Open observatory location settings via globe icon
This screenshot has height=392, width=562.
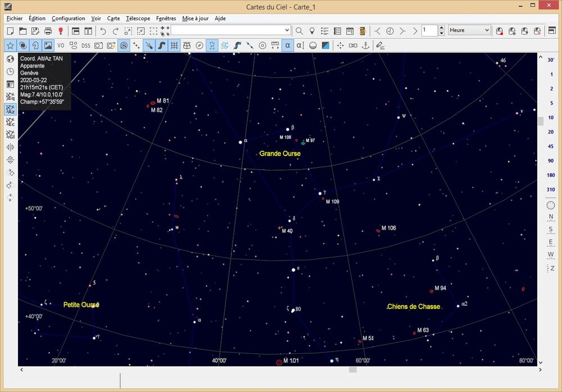click(10, 58)
